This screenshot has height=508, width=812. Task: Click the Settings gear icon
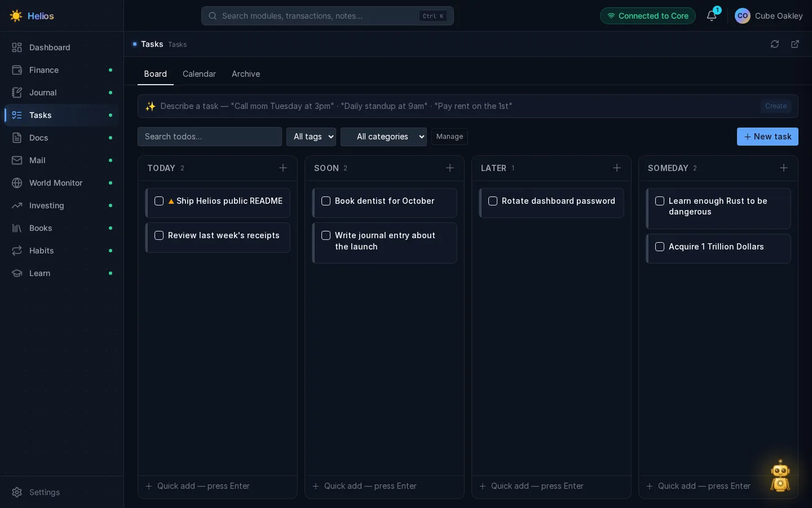click(17, 492)
